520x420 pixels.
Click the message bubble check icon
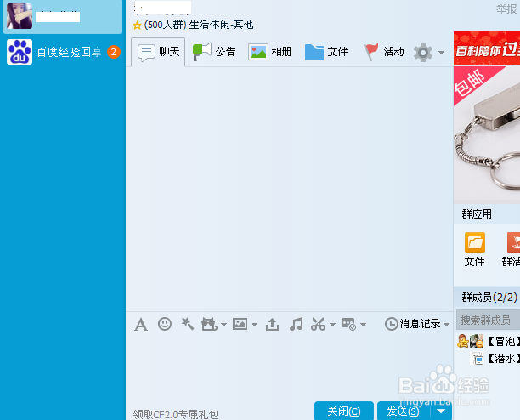coord(348,324)
